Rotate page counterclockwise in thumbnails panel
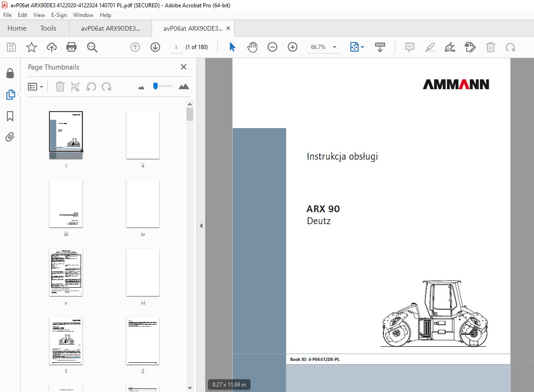The height and width of the screenshot is (392, 534). 91,87
